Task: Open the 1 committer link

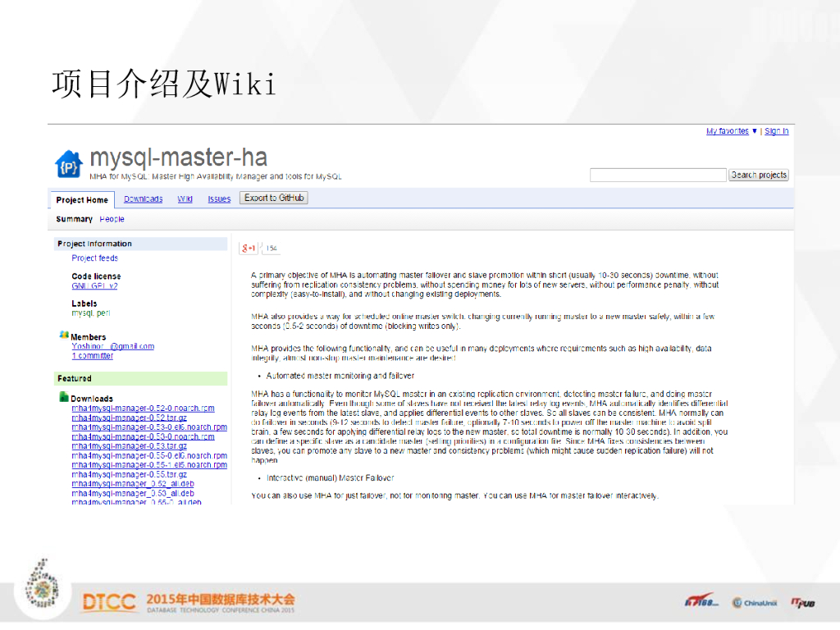Action: point(92,356)
